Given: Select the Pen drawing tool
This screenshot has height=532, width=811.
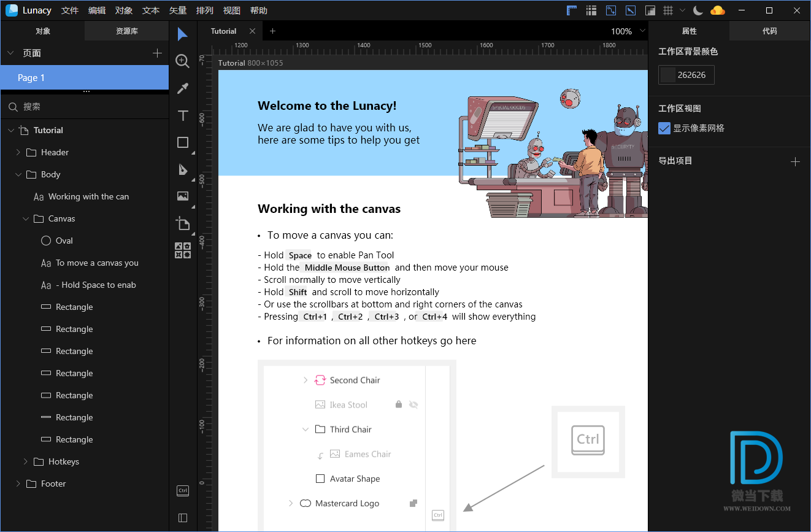Looking at the screenshot, I should coord(182,169).
